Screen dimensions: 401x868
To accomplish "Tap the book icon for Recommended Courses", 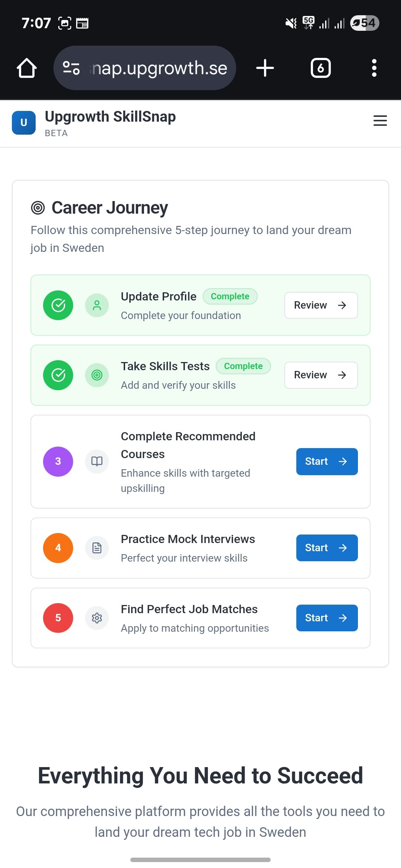I will (97, 461).
